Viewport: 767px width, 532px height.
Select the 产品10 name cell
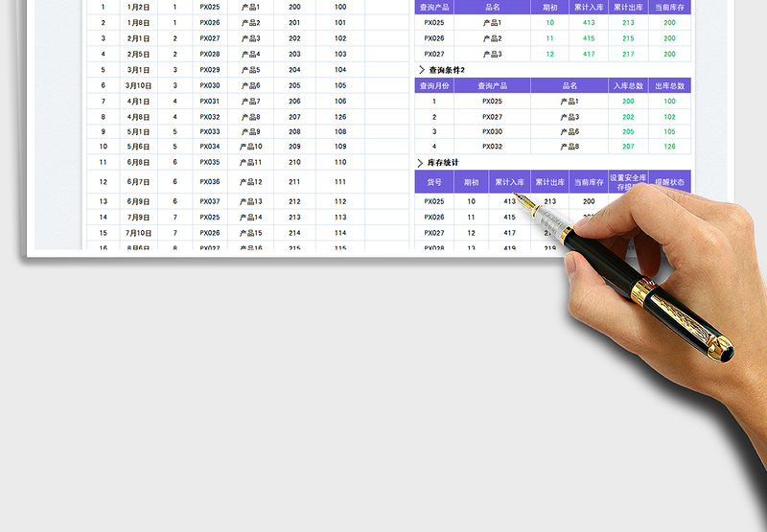point(251,147)
